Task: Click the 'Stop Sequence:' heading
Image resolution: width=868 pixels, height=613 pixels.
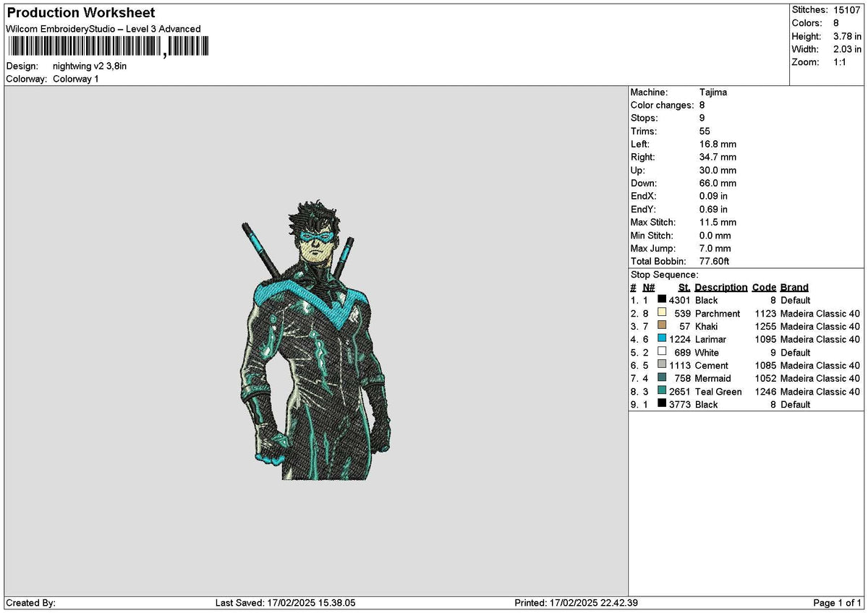Action: [664, 275]
